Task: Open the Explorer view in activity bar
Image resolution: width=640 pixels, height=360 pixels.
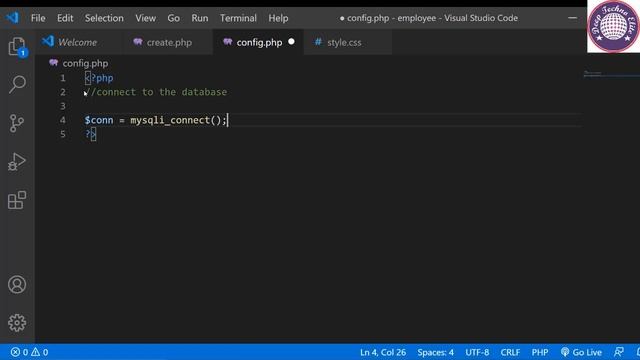Action: click(x=17, y=47)
